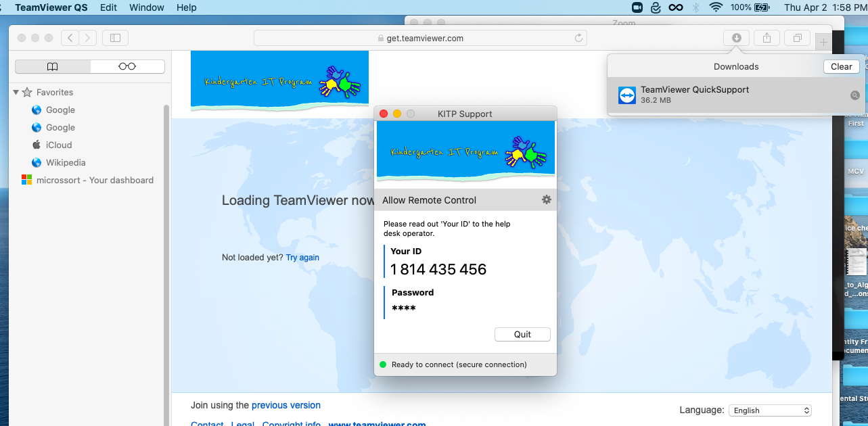This screenshot has height=426, width=868.
Task: Open the Edit menu
Action: tap(108, 7)
